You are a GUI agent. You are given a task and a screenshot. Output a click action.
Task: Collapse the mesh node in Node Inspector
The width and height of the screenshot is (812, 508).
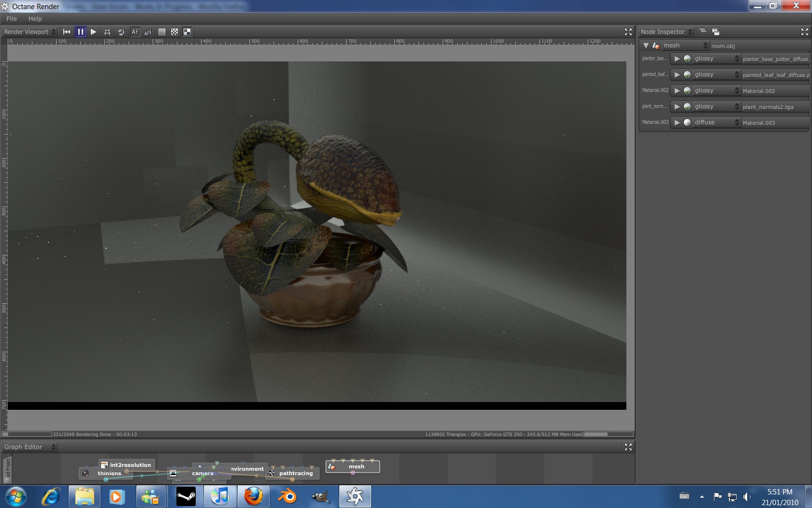point(646,45)
